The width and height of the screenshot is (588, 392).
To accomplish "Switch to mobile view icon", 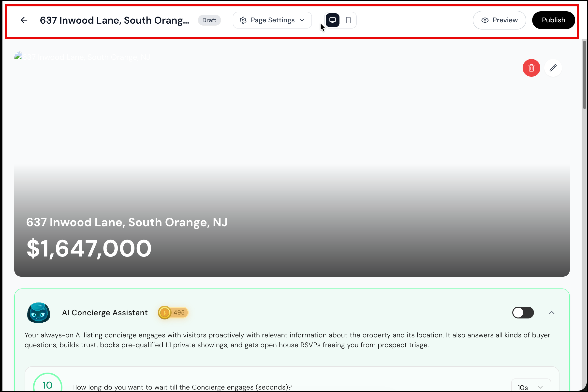I will point(348,20).
